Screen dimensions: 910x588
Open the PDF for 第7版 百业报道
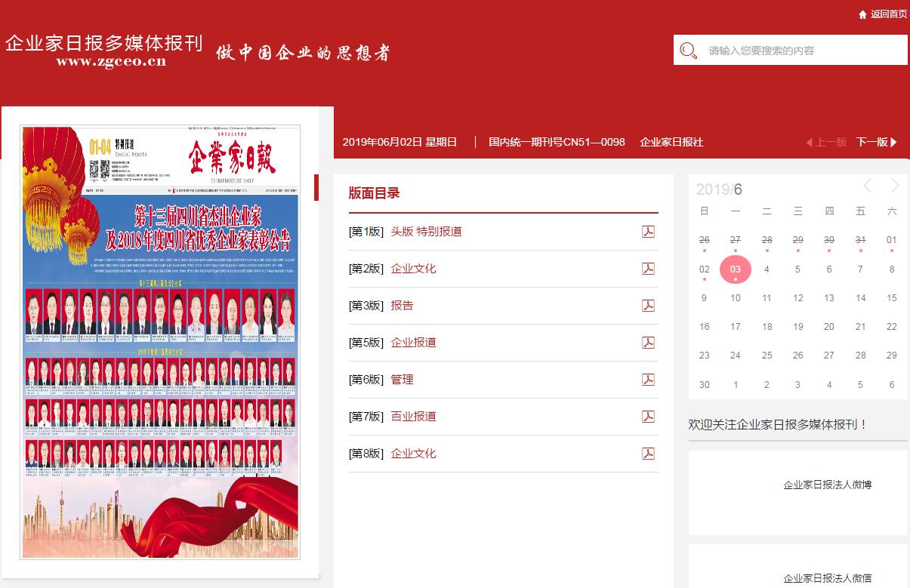click(x=648, y=417)
